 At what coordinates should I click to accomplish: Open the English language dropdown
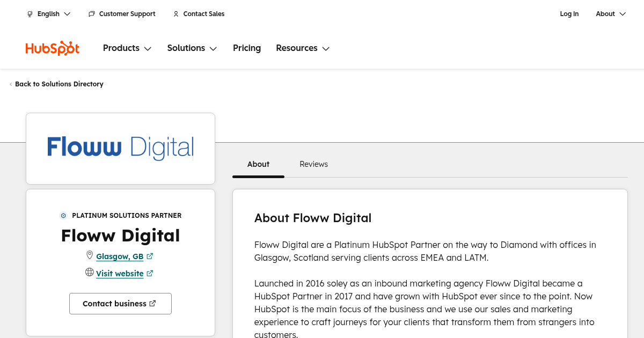49,14
